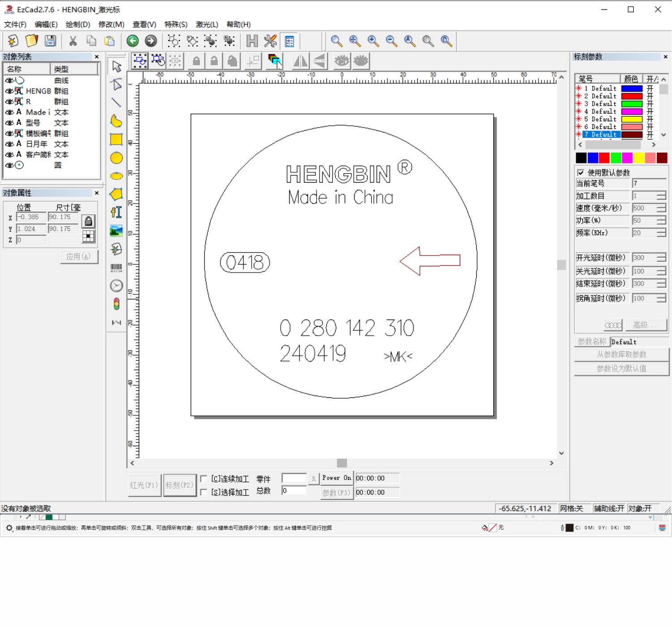Open the 激光(L) menu
The height and width of the screenshot is (627, 672).
tap(207, 25)
